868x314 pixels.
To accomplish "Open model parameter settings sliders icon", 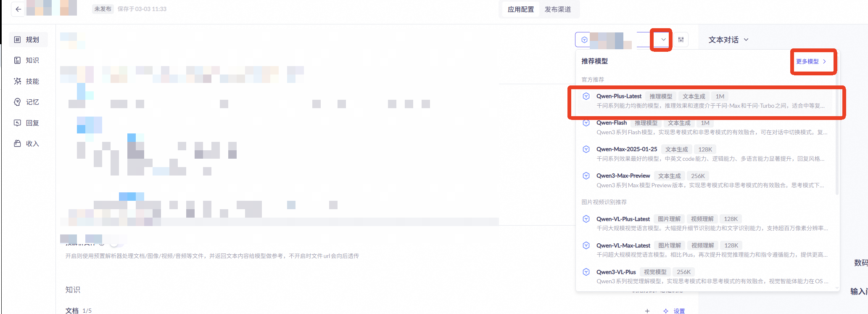I will [x=681, y=40].
